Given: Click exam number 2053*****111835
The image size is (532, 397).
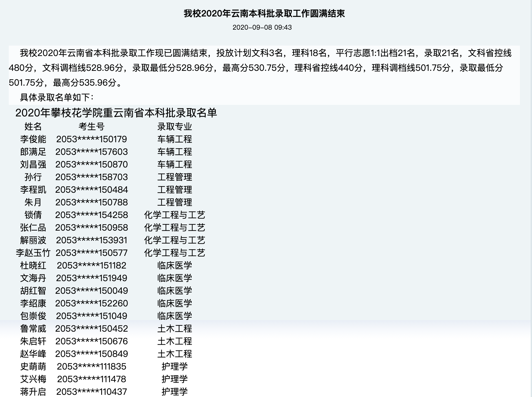Looking at the screenshot, I should (x=92, y=367).
